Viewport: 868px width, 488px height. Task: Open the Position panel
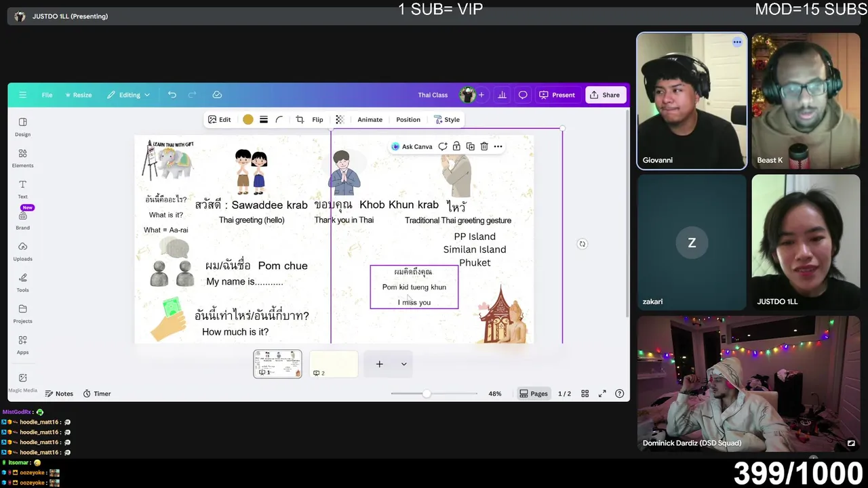(408, 119)
